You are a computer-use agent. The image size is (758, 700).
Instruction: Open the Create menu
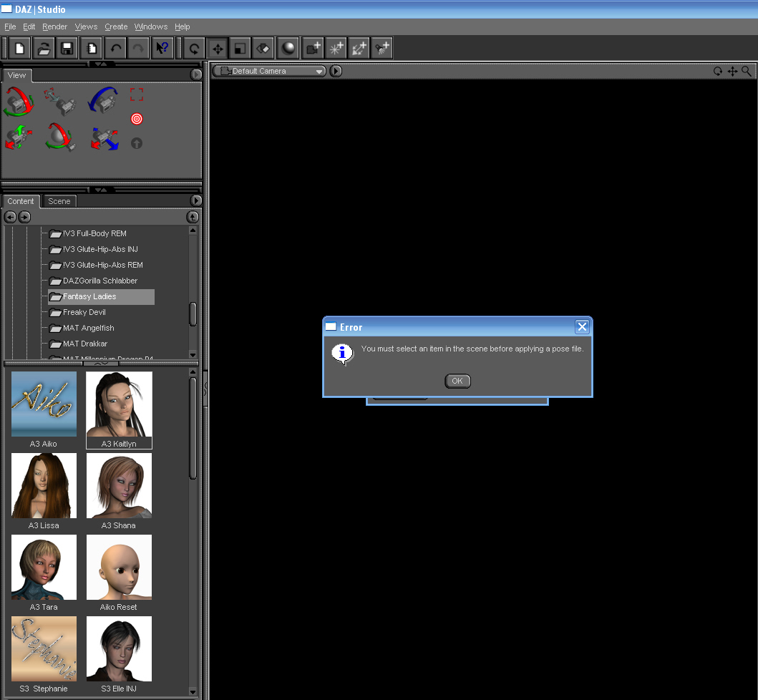(x=116, y=26)
